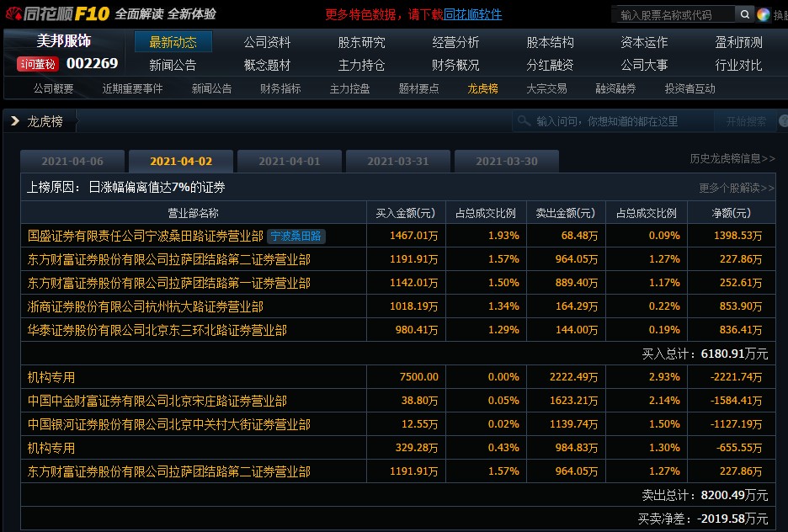
Task: Go to 投资者互动 sub-tab
Action: click(690, 89)
